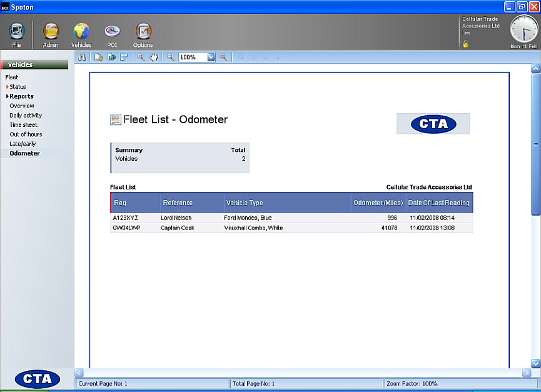Select the hand pan tool
Image resolution: width=541 pixels, height=392 pixels.
(x=154, y=57)
